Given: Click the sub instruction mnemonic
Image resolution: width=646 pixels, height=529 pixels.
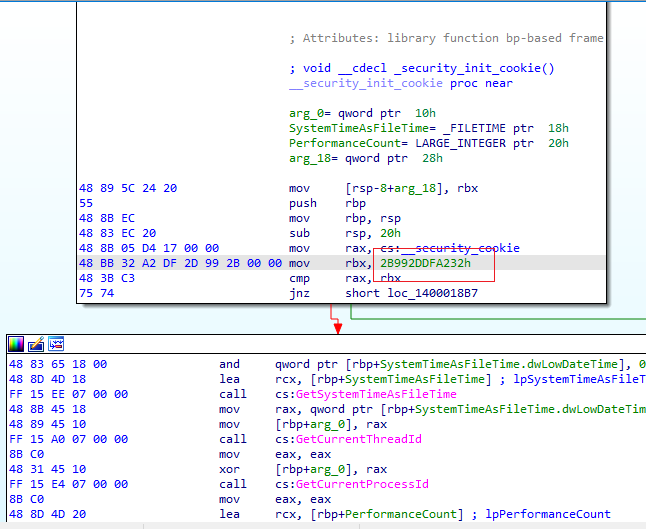Looking at the screenshot, I should (x=299, y=233).
